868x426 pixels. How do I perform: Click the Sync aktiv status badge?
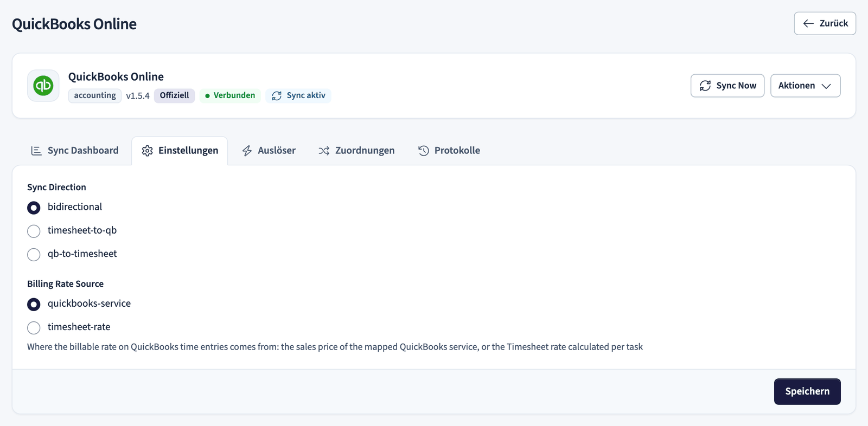[298, 95]
